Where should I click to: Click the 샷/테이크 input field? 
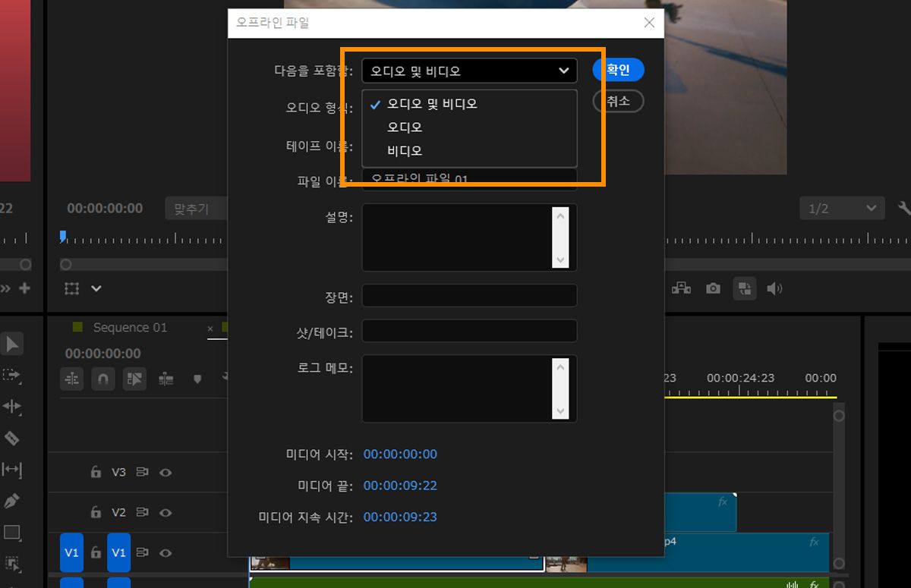coord(469,331)
